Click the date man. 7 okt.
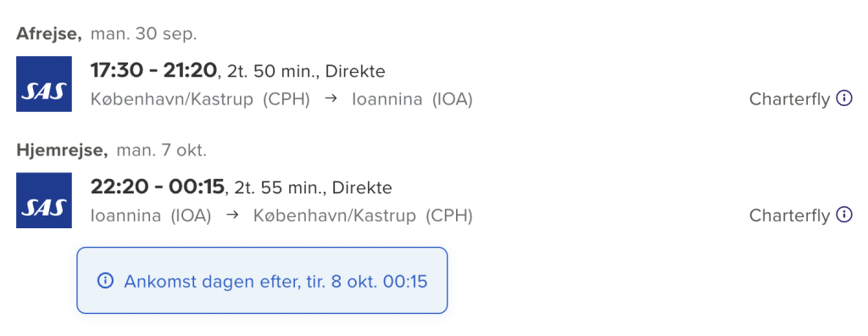This screenshot has width=868, height=336. click(x=161, y=150)
